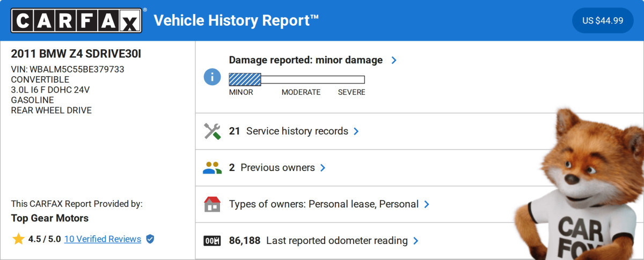
Task: Click the odometer counter icon
Action: [212, 241]
